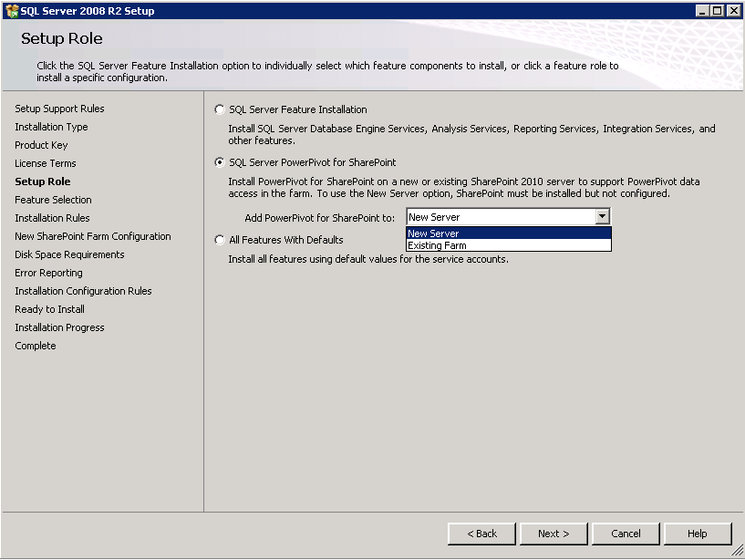Click the Setup Role page heading
745x560 pixels.
pos(62,38)
